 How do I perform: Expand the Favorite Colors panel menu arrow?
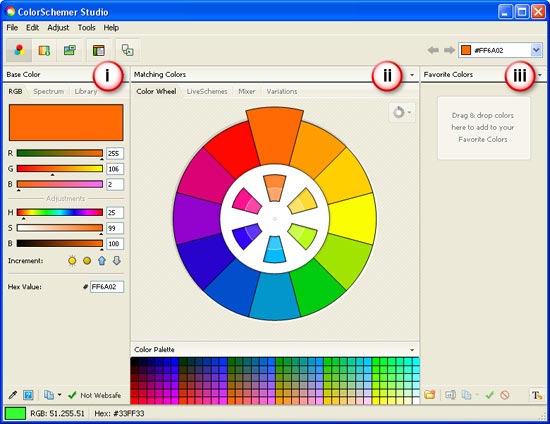pos(539,75)
